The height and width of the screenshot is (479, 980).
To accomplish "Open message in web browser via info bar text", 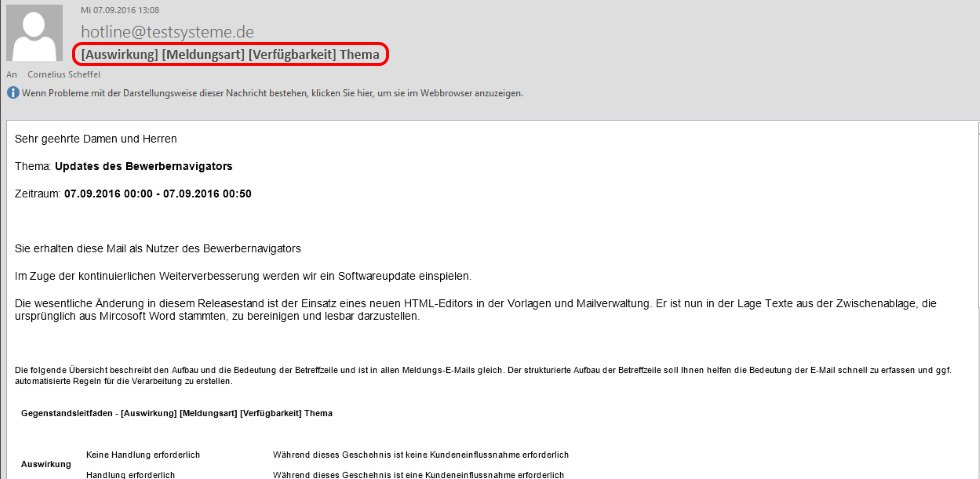I will click(x=272, y=93).
